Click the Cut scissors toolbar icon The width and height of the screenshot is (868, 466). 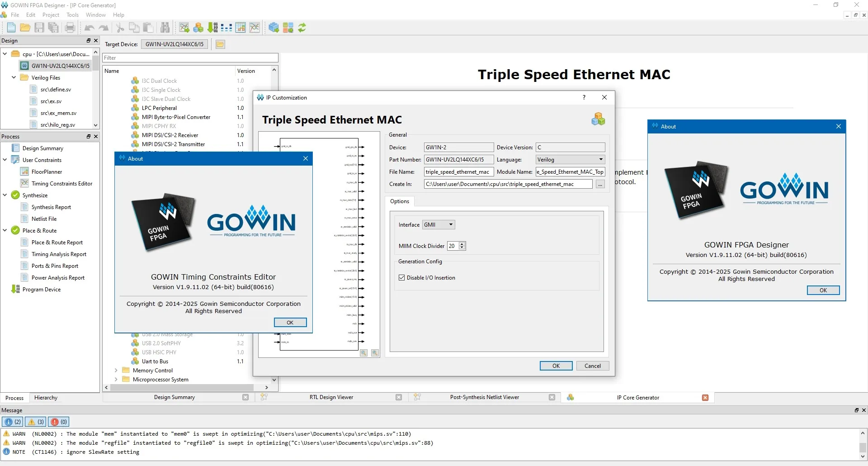pyautogui.click(x=120, y=28)
